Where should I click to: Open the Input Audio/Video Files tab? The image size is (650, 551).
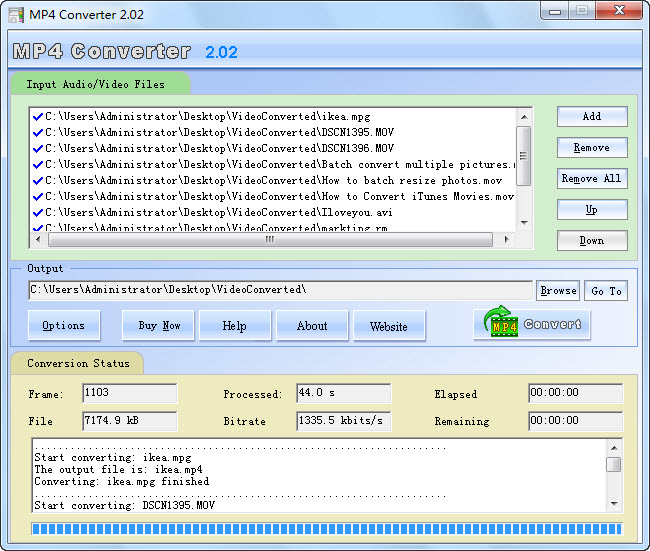100,84
